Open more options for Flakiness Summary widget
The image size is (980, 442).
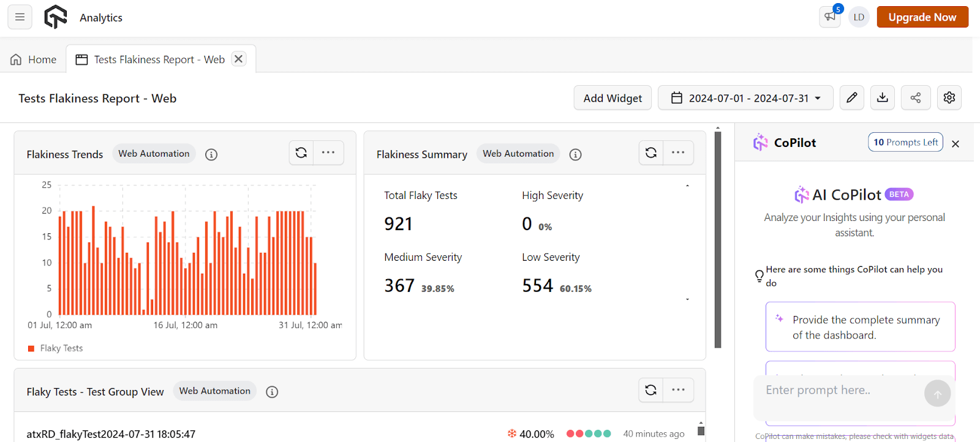coord(678,153)
